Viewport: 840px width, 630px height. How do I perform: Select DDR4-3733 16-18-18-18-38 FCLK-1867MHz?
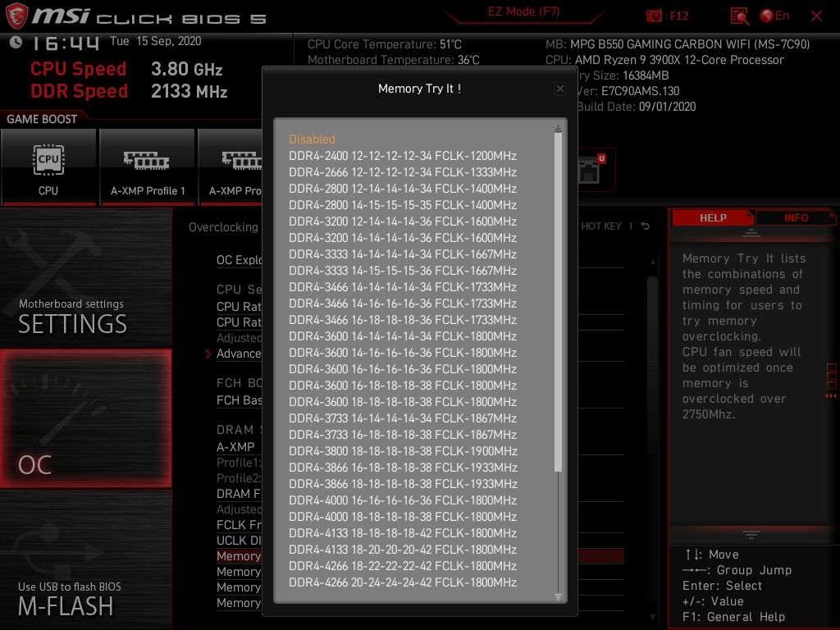pos(402,435)
